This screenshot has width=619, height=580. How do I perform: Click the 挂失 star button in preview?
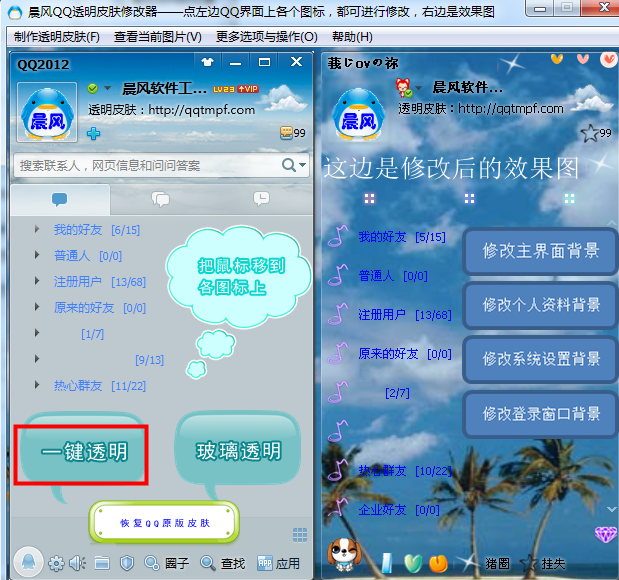pos(545,563)
